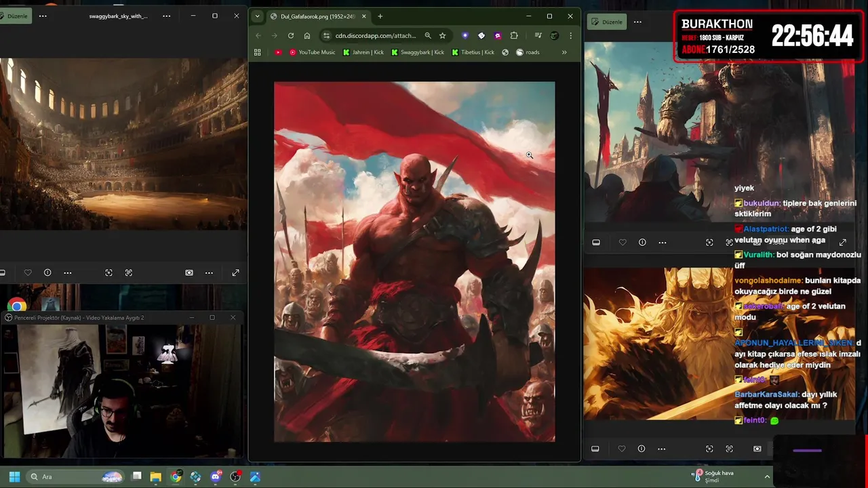
Task: Show hidden bookmarks with double chevron
Action: click(x=564, y=52)
